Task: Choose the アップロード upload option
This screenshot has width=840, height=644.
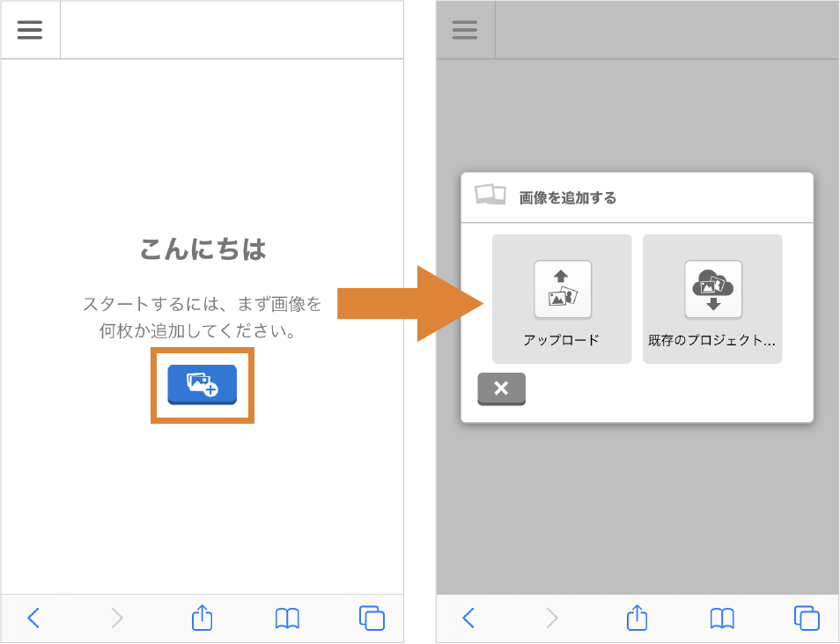Action: pos(562,299)
